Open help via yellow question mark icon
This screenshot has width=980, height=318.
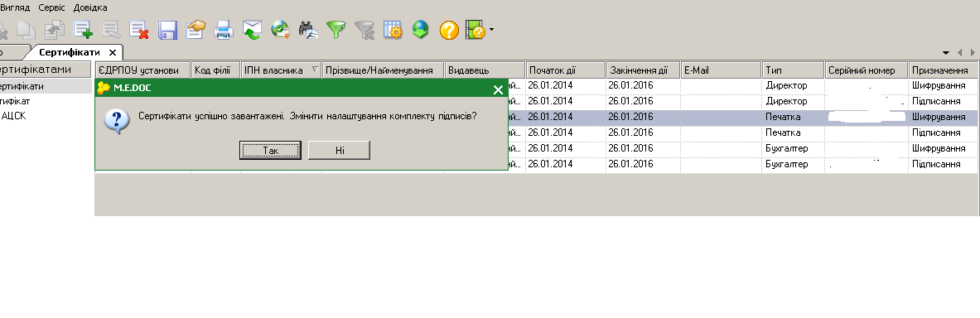click(x=449, y=29)
